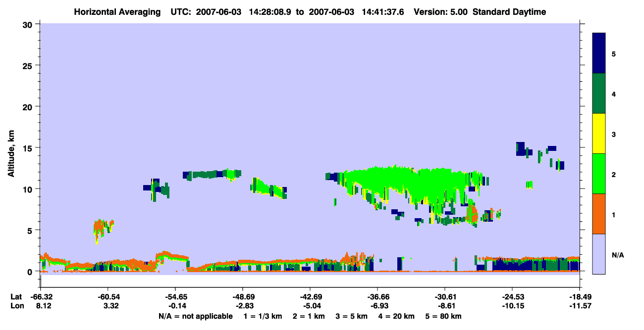Click the latitude value '-66.32'
The height and width of the screenshot is (330, 644).
point(41,297)
